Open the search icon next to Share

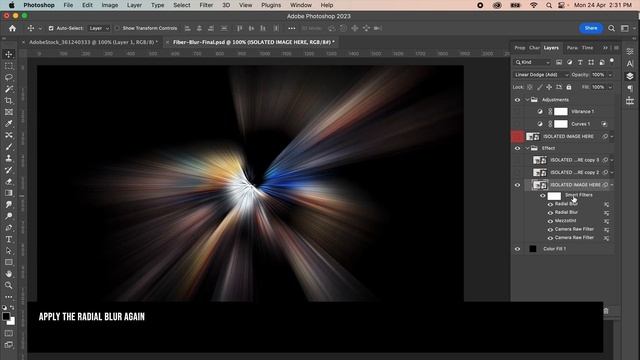coord(611,28)
